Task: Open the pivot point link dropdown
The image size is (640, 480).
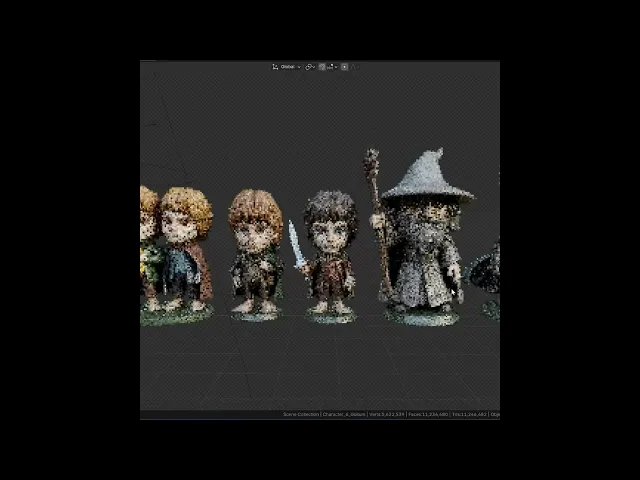Action: pyautogui.click(x=310, y=67)
